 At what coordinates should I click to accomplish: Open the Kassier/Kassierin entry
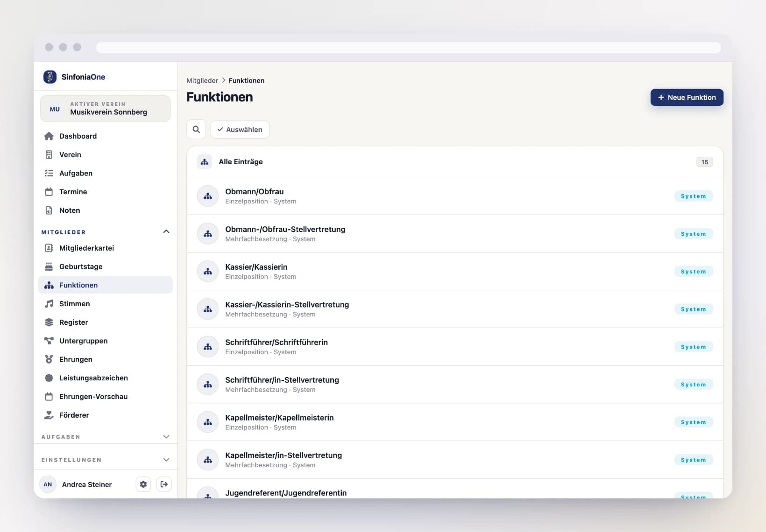pyautogui.click(x=455, y=272)
